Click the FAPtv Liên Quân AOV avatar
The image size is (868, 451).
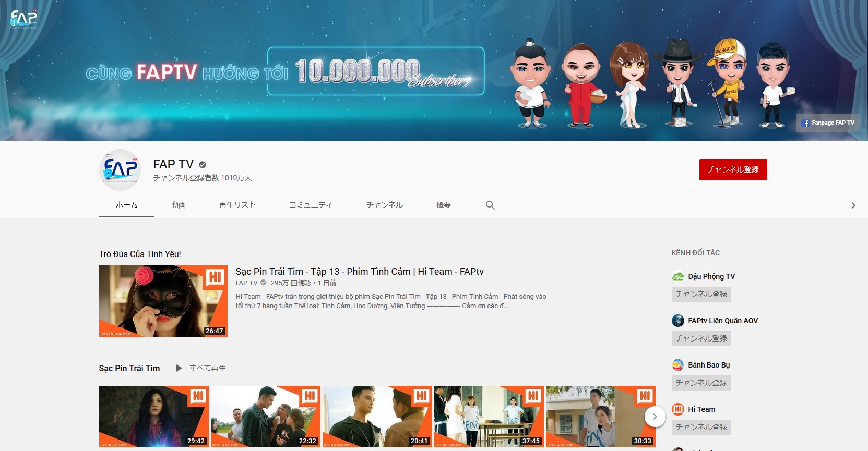click(678, 321)
